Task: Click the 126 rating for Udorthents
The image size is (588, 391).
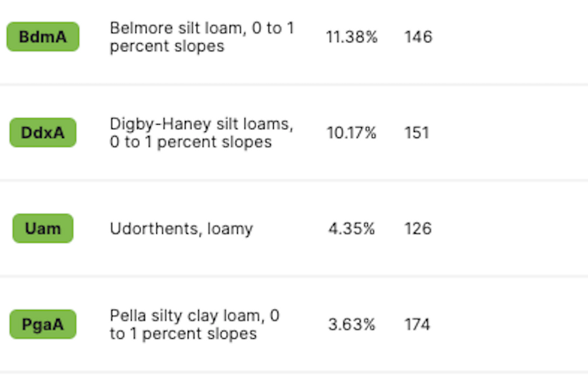Action: [417, 229]
